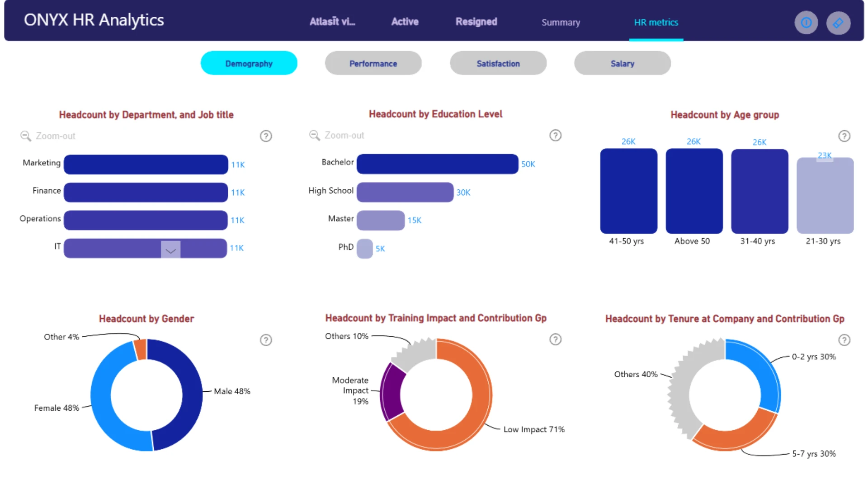Open help icon for Tenure at Company chart
The width and height of the screenshot is (868, 488).
[844, 340]
